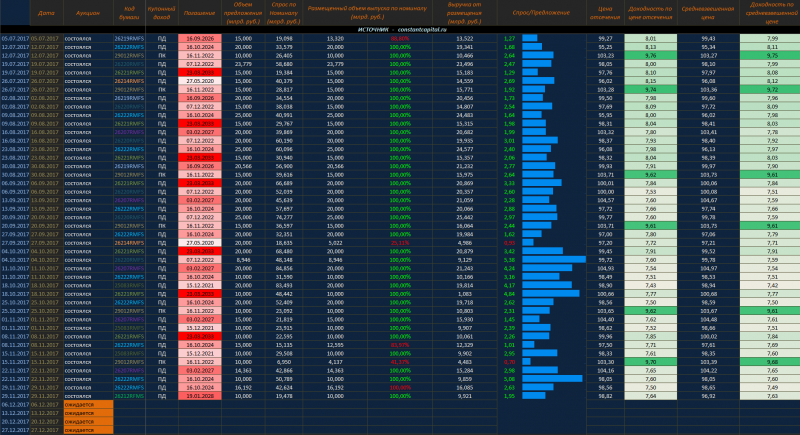Image resolution: width=800 pixels, height=435 pixels.
Task: Click the green yield cell 8,01 in first row
Action: 650,37
